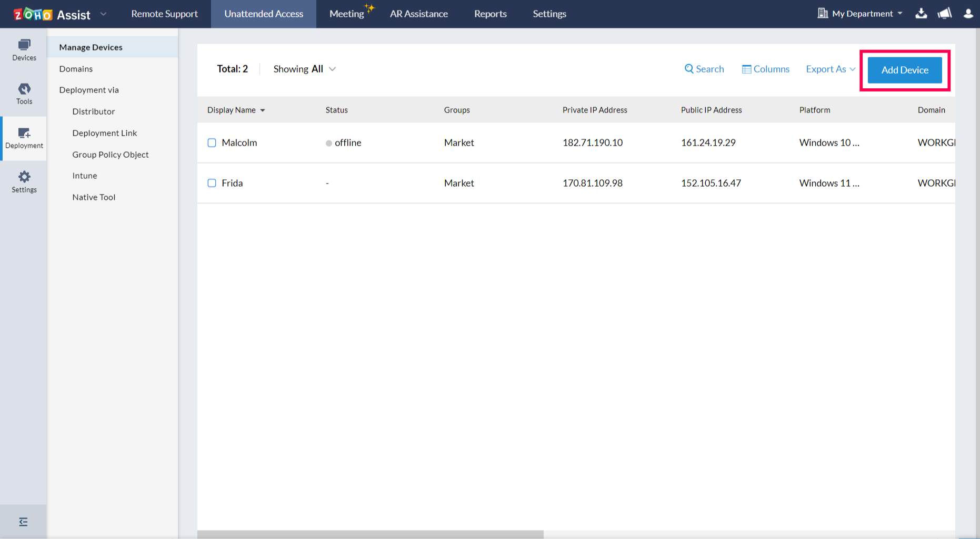Open sidebar Settings via gear icon
This screenshot has width=980, height=539.
(24, 181)
